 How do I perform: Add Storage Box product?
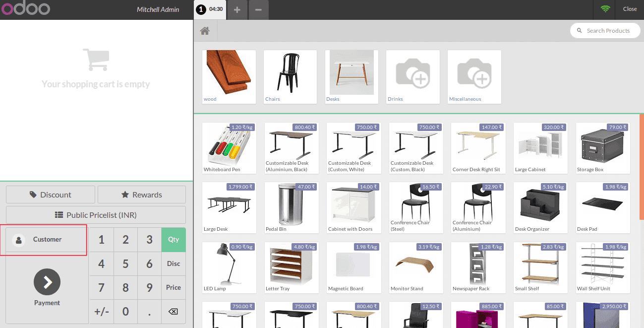603,148
